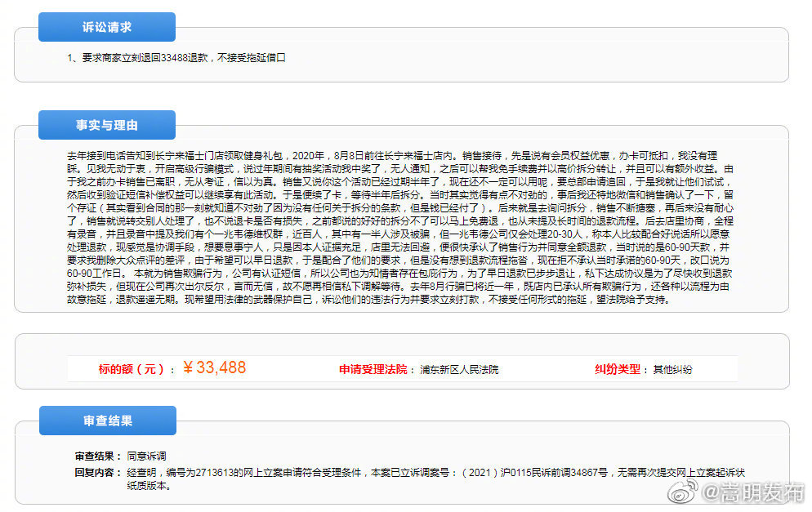The width and height of the screenshot is (812, 512).
Task: Select the 事实与理由 section header
Action: [x=106, y=125]
